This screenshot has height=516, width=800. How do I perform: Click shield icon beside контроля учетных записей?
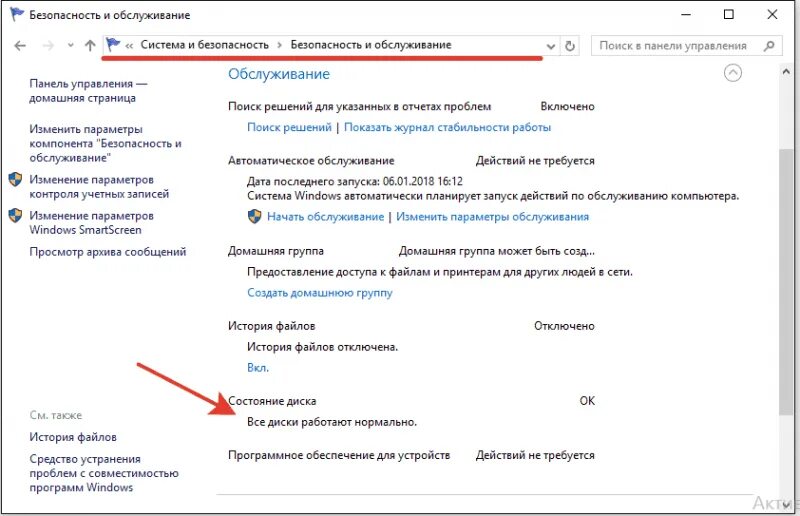[15, 179]
